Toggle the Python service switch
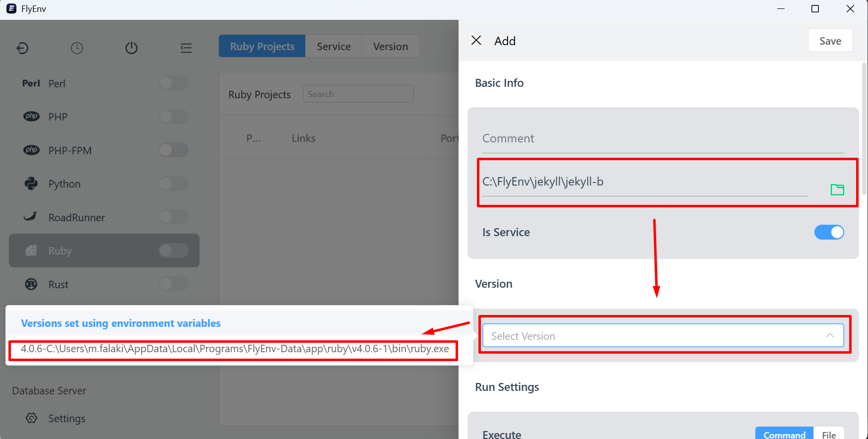This screenshot has width=868, height=439. [x=174, y=184]
